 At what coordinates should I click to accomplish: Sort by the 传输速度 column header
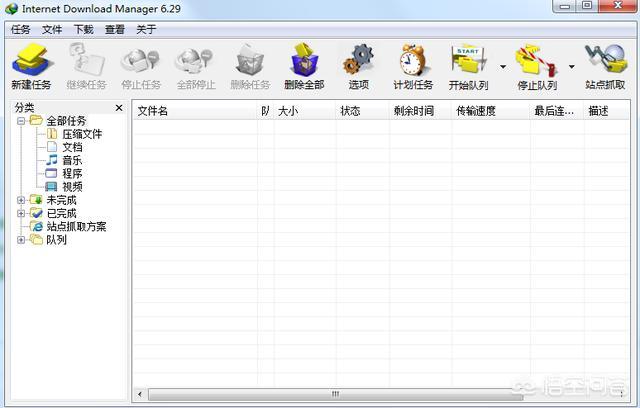tap(491, 111)
